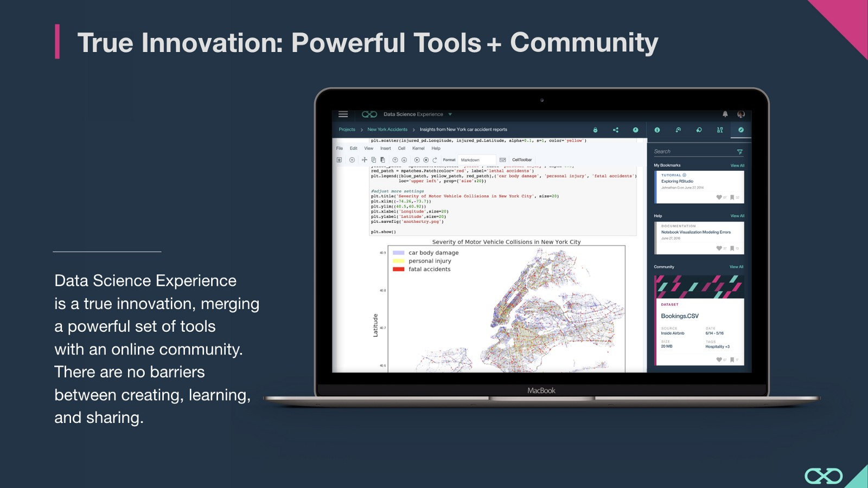The height and width of the screenshot is (488, 868).
Task: Click View All next to Help
Action: [x=737, y=216]
